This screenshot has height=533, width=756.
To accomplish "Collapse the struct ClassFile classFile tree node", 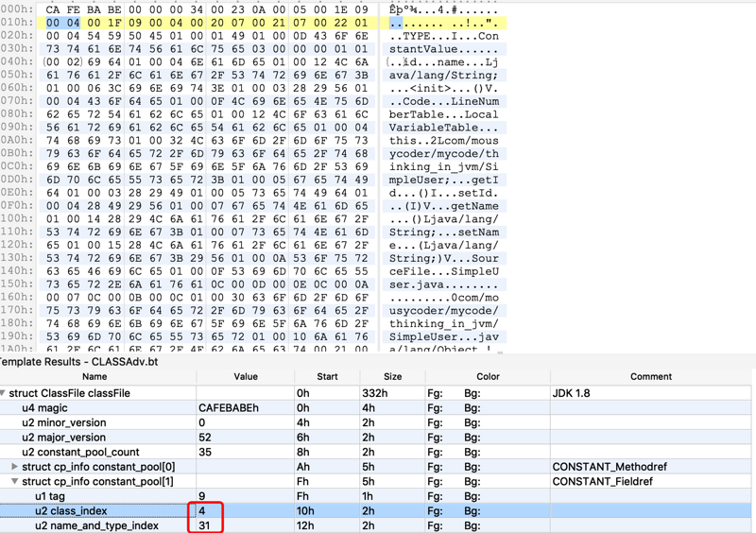I will pyautogui.click(x=3, y=393).
